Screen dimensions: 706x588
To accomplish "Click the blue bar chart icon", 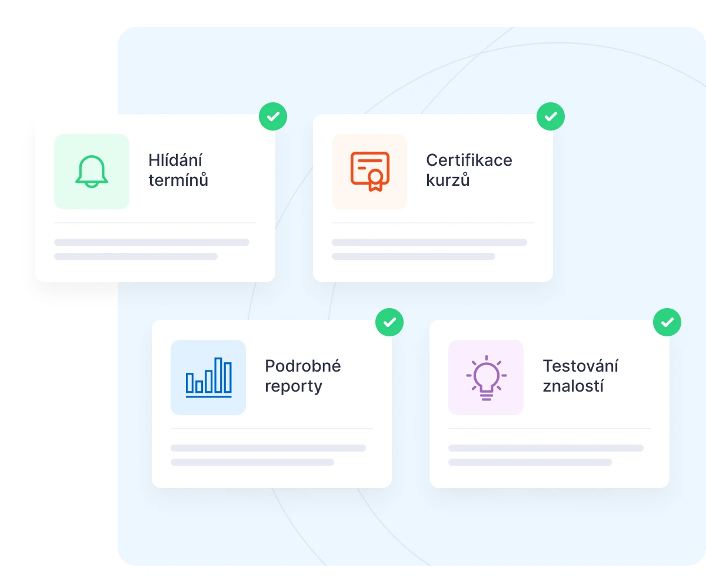I will tap(208, 377).
